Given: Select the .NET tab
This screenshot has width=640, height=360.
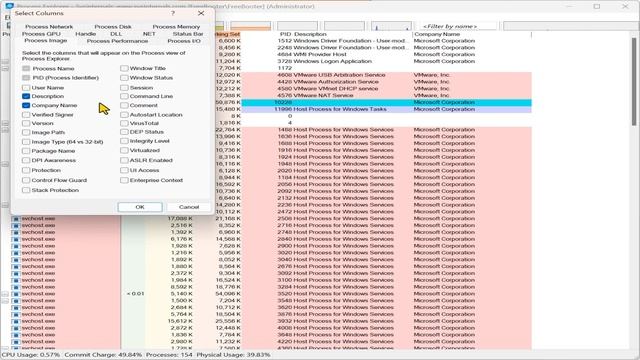Looking at the screenshot, I should (149, 34).
